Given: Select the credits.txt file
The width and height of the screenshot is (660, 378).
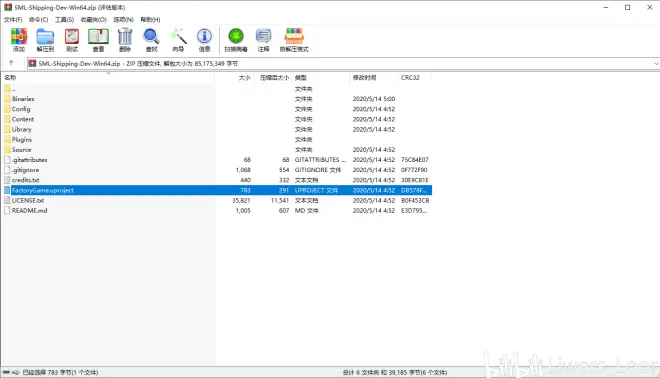Looking at the screenshot, I should (x=217, y=180).
